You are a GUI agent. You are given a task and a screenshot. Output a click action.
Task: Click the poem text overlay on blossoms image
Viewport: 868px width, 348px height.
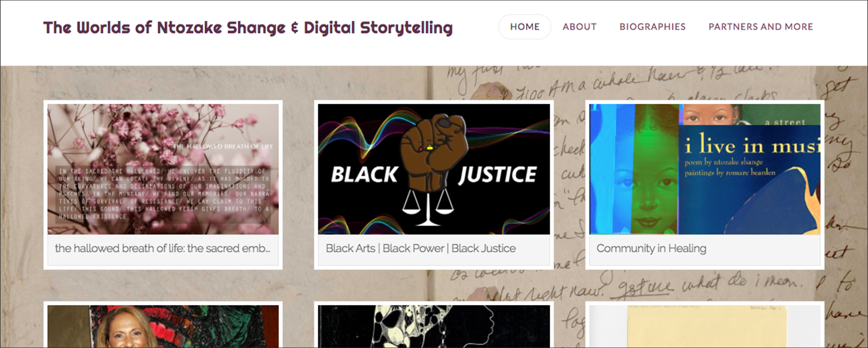163,194
